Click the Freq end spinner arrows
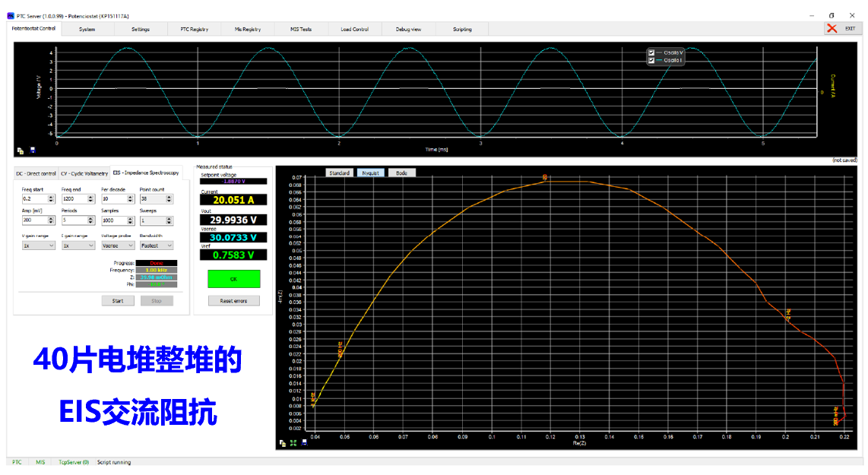The height and width of the screenshot is (475, 868). [91, 199]
